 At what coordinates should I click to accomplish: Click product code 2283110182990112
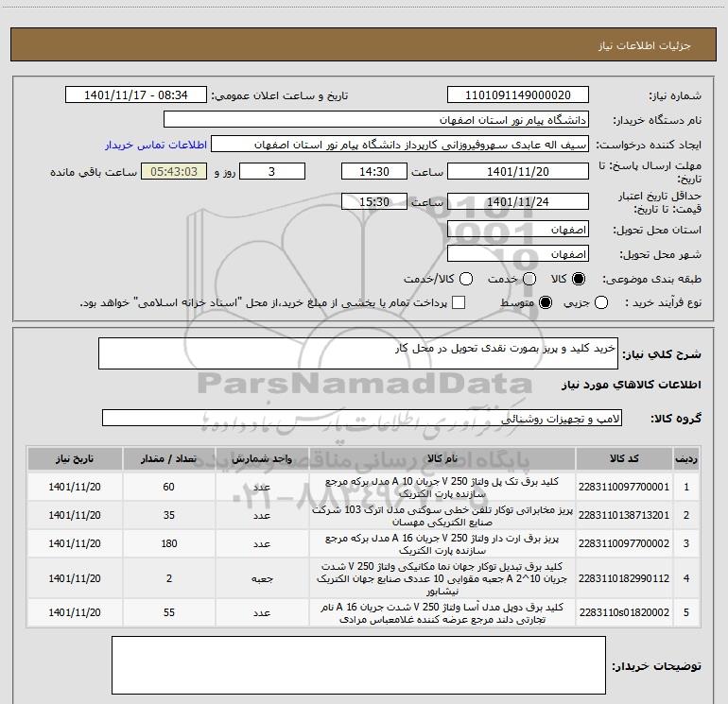click(x=624, y=578)
